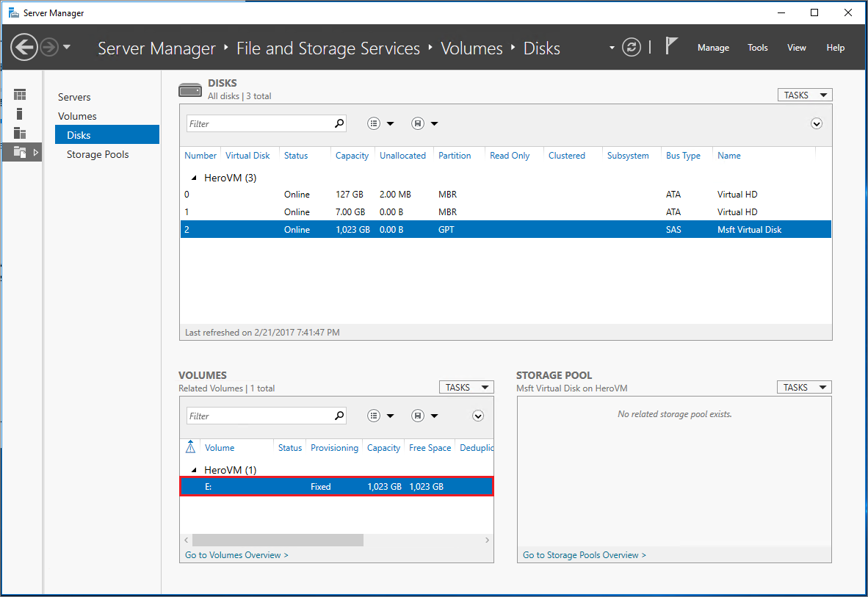Open Dashboard icon in left sidebar
This screenshot has height=597, width=868.
(x=20, y=95)
